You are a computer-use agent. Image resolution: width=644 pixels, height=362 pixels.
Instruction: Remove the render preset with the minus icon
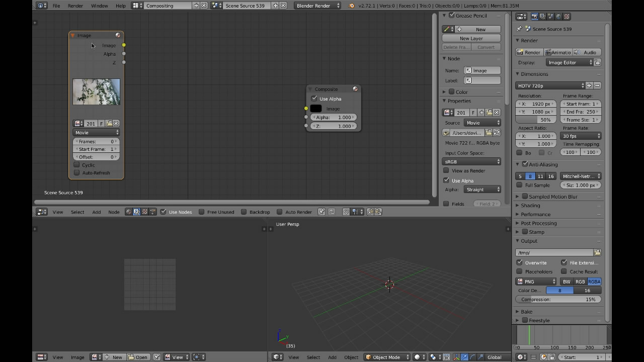click(597, 85)
